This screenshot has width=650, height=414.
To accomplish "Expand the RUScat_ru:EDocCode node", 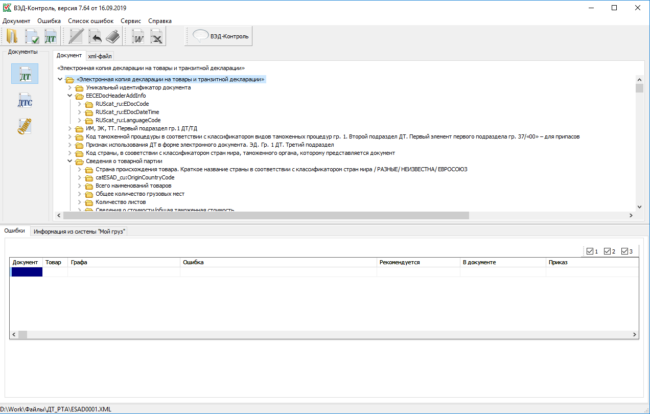I will (x=79, y=103).
